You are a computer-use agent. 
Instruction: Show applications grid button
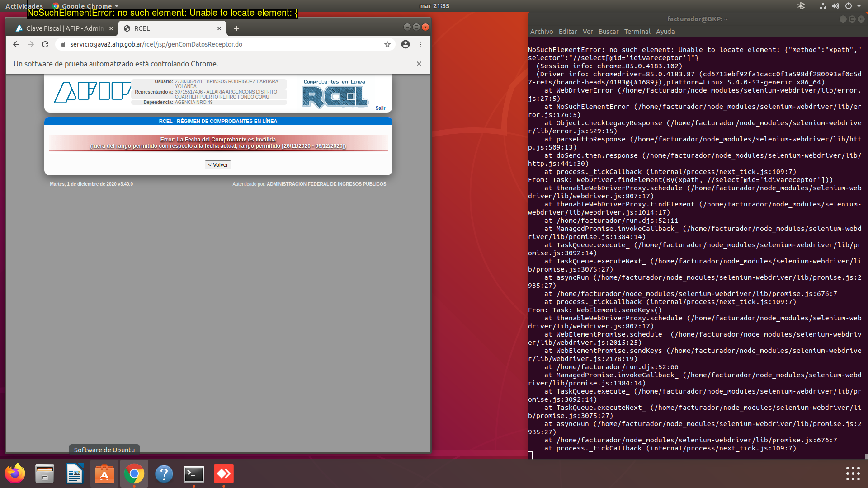tap(853, 474)
